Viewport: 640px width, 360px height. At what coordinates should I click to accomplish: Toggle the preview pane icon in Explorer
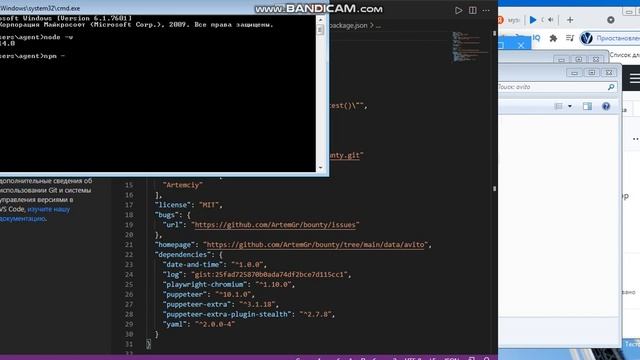tap(587, 107)
